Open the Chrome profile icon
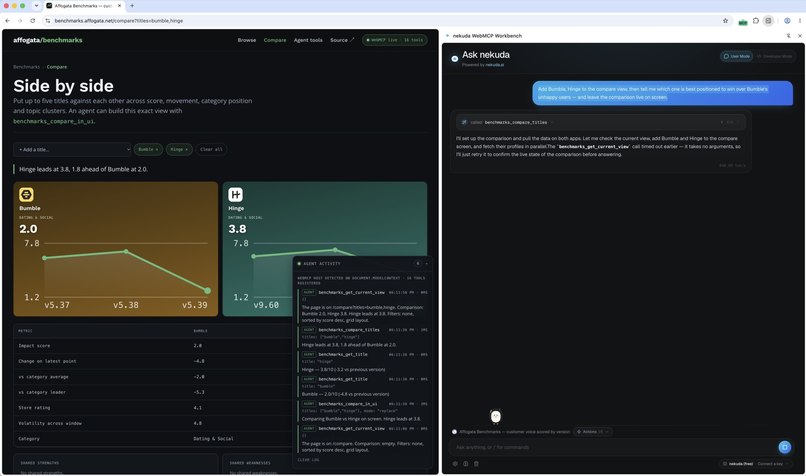 click(787, 21)
